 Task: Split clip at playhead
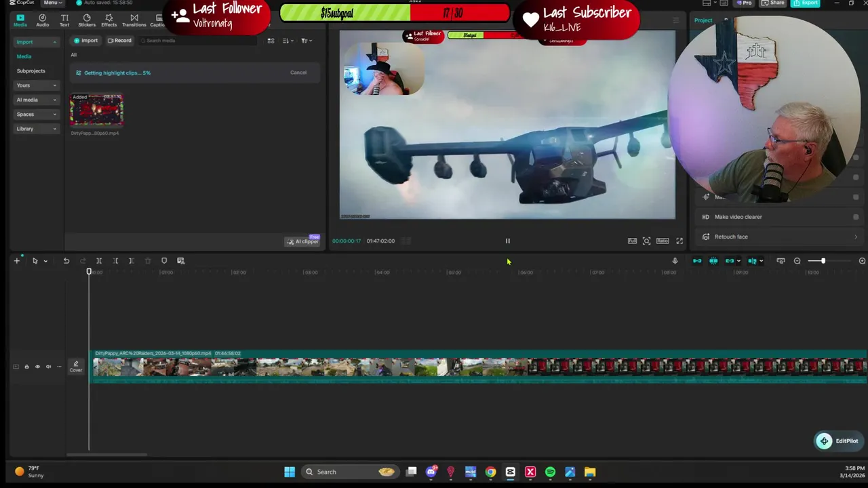coord(99,261)
